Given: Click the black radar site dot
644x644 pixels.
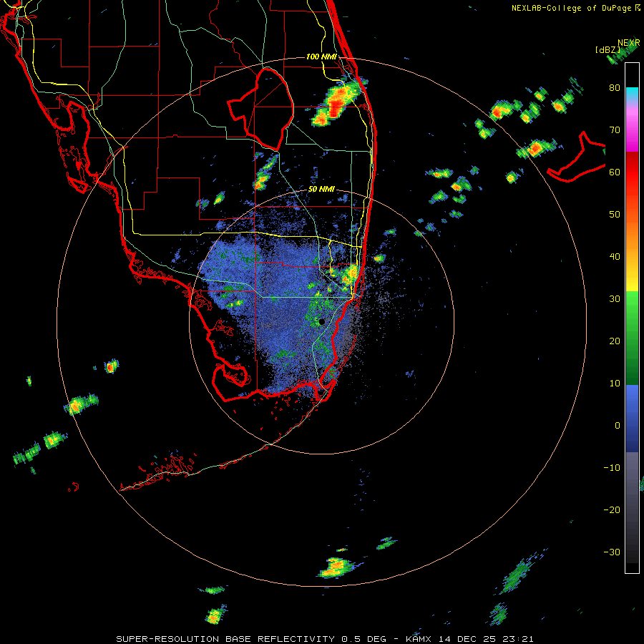Looking at the screenshot, I should click(321, 321).
